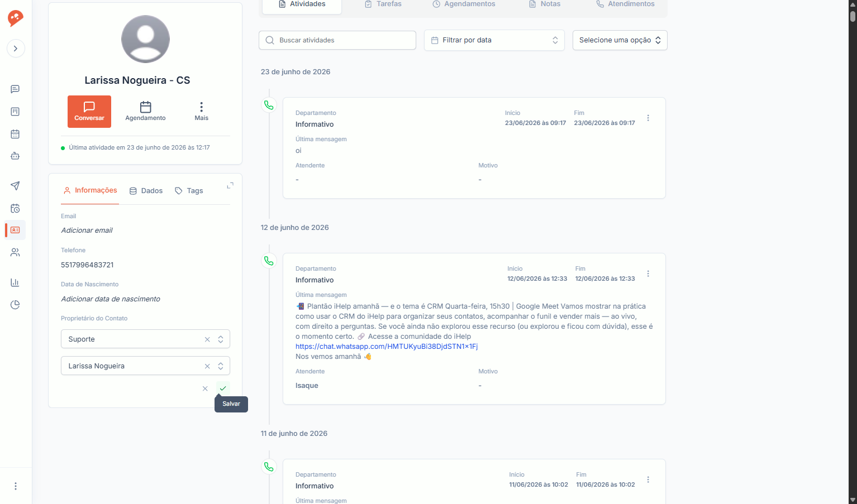Viewport: 857px width, 504px height.
Task: Open the bar chart reports icon
Action: (15, 282)
